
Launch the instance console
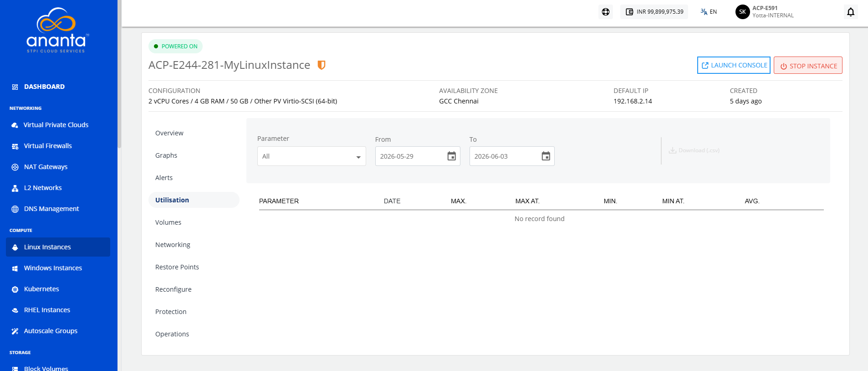coord(734,65)
